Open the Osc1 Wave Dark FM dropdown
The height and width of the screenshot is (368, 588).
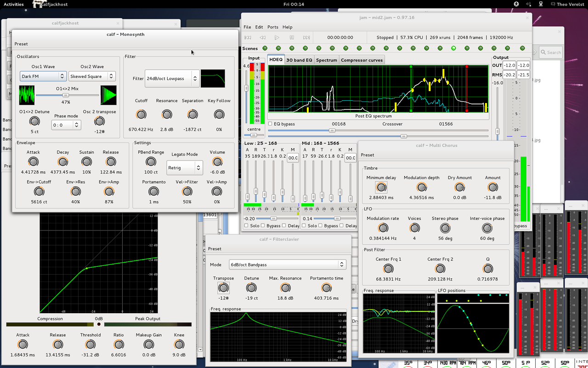[43, 76]
